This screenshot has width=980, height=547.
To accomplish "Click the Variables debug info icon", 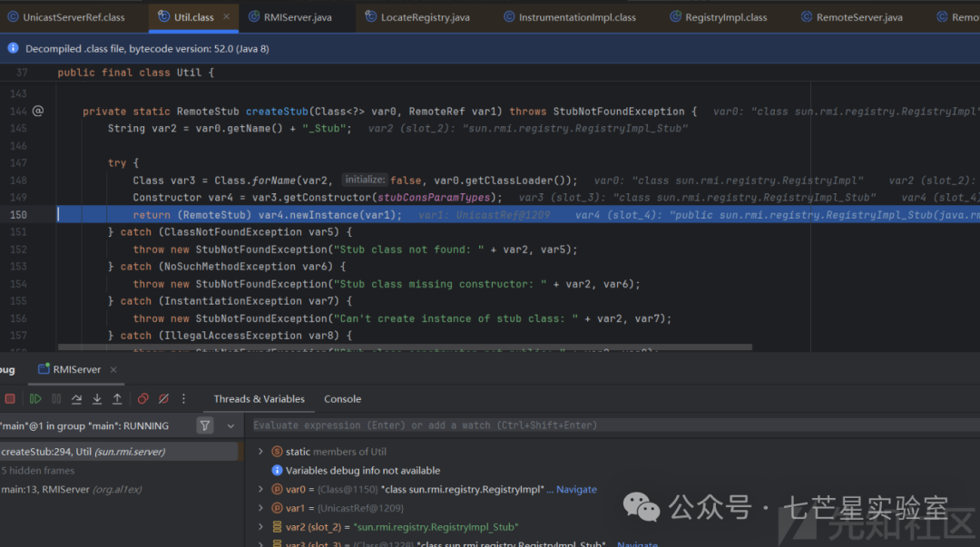I will click(x=277, y=470).
